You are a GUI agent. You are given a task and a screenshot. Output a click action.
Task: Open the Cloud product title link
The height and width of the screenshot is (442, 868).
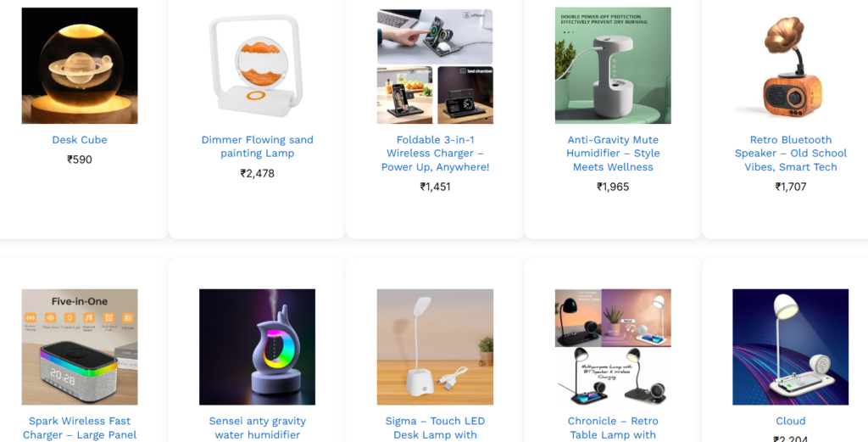pos(791,421)
